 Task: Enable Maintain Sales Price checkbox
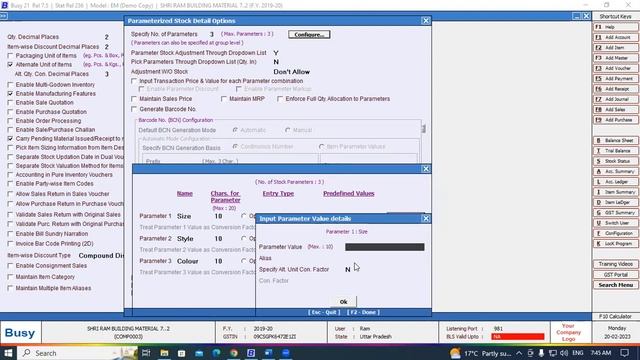(134, 99)
